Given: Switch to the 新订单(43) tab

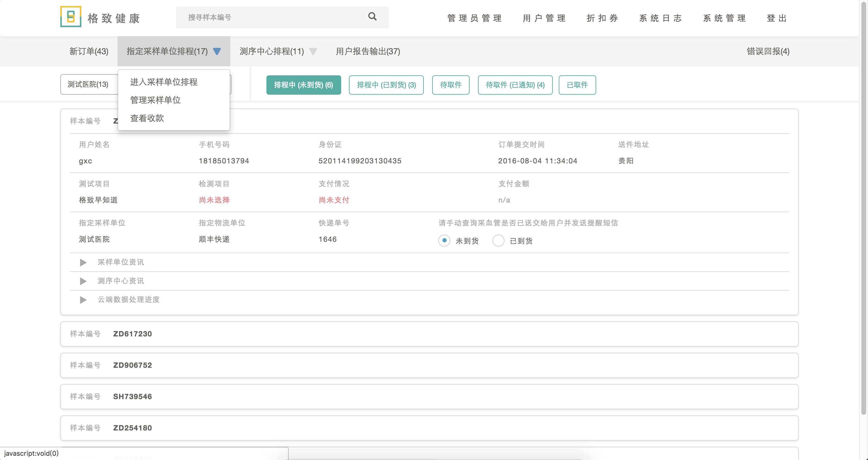Looking at the screenshot, I should 89,51.
